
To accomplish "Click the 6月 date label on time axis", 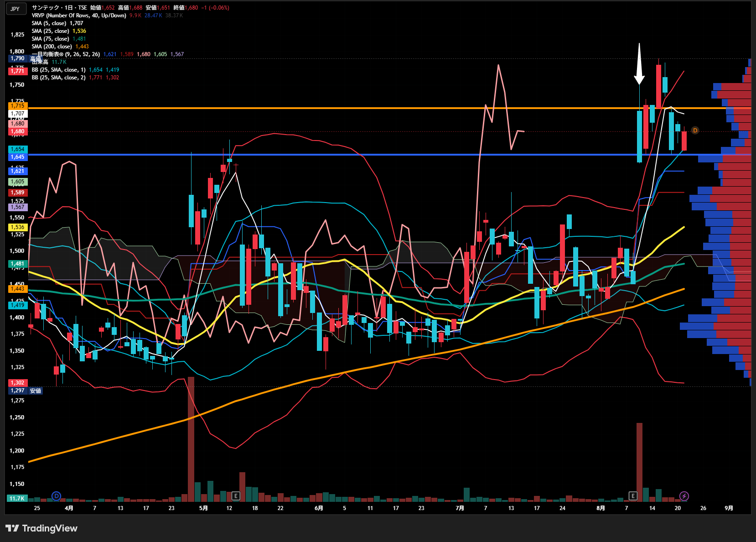I will coord(319,508).
